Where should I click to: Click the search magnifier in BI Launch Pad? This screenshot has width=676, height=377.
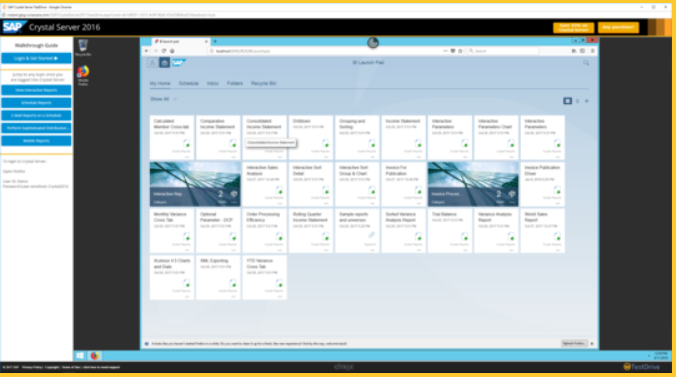(586, 63)
